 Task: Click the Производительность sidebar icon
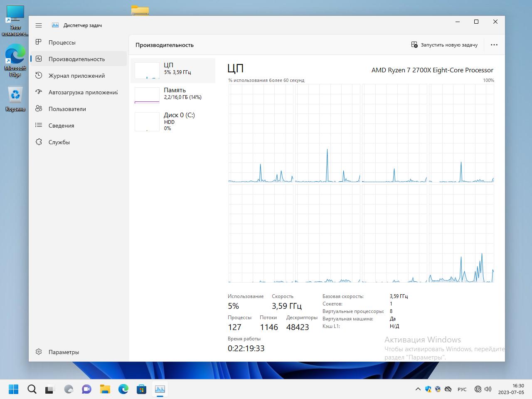click(x=39, y=59)
